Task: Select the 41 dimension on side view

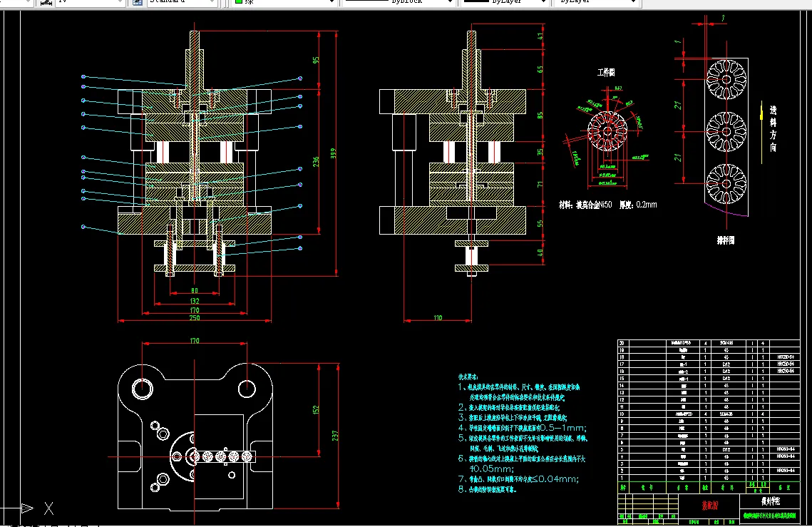Action: tap(540, 36)
